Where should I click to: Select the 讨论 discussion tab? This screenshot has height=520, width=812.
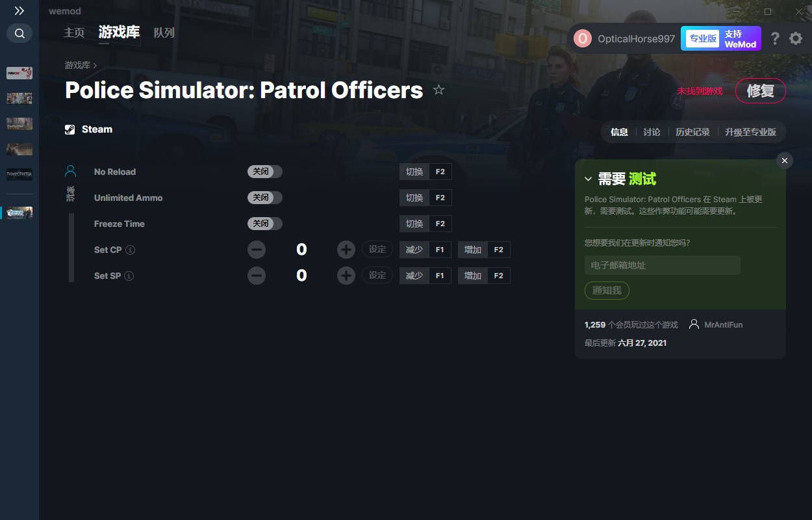652,132
